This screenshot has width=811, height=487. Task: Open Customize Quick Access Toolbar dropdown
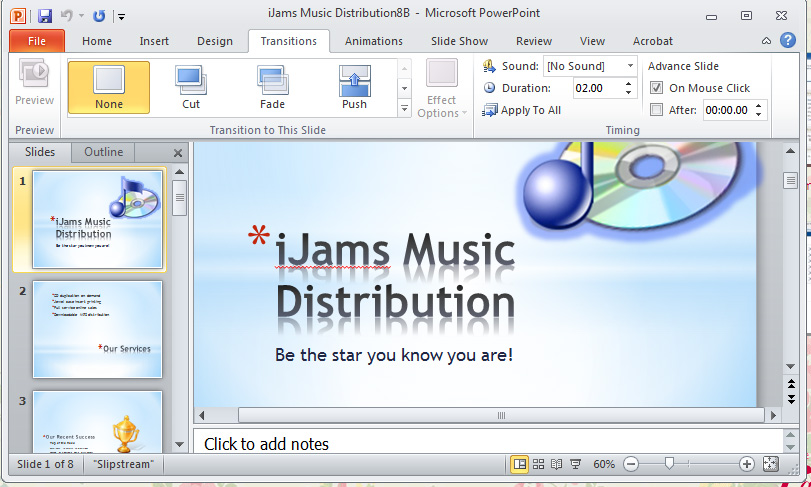click(121, 17)
